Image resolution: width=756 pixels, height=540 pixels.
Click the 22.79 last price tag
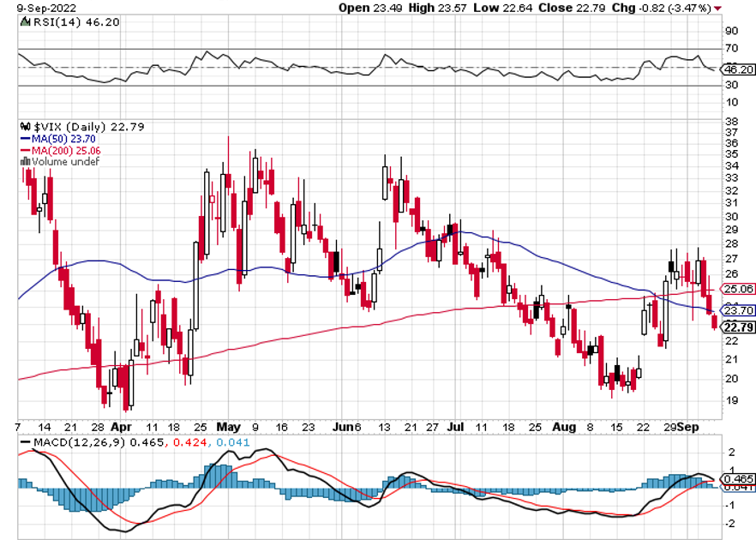click(738, 327)
